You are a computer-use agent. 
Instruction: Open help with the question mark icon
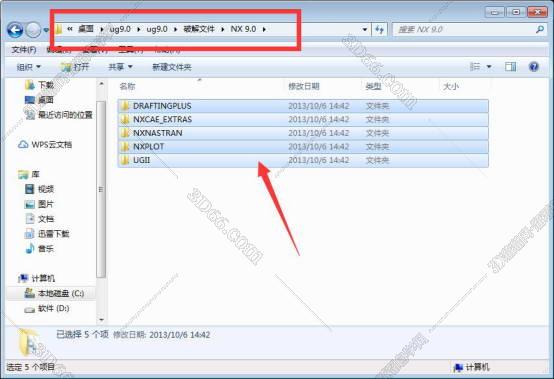pyautogui.click(x=534, y=66)
